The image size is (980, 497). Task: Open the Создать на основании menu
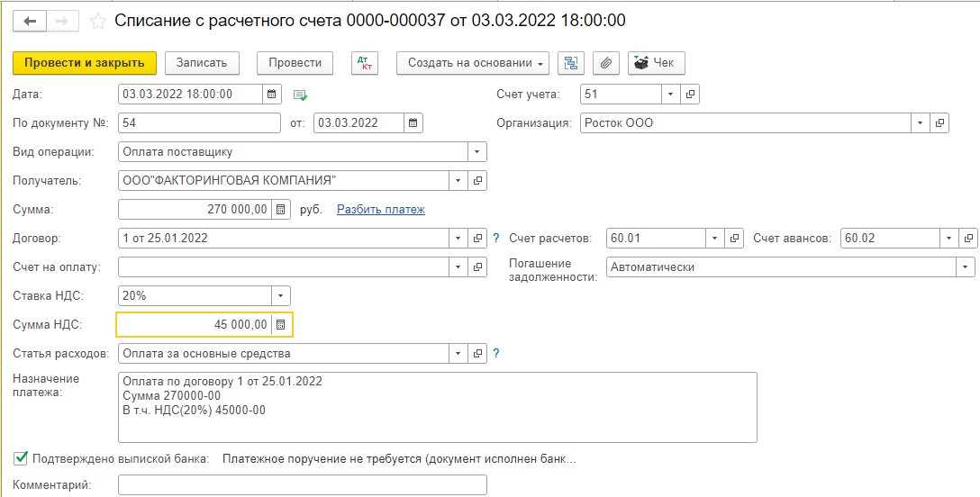tap(473, 63)
